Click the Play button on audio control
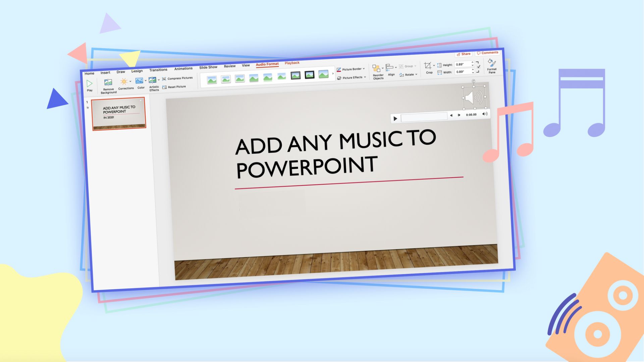 tap(394, 118)
